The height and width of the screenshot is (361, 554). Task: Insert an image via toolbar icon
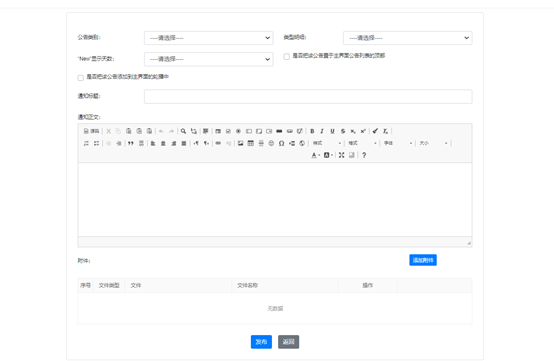pos(241,143)
